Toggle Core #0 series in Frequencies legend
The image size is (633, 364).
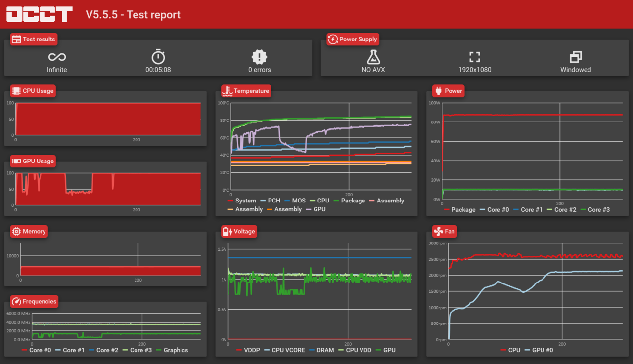coord(36,350)
